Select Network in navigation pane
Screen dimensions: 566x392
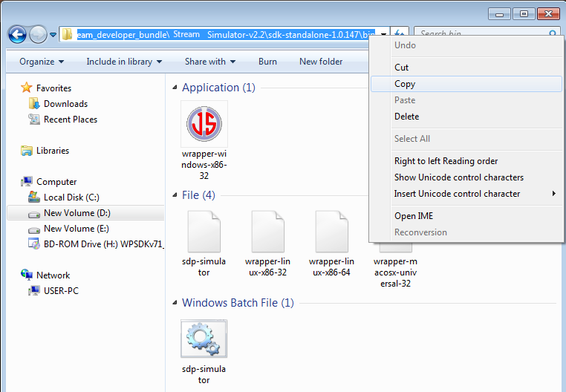tap(53, 275)
